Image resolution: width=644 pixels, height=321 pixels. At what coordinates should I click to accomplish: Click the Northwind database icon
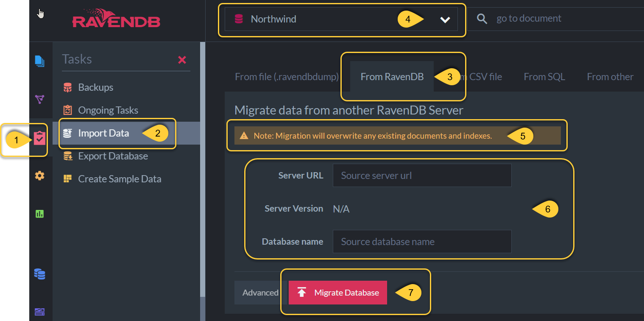tap(239, 19)
